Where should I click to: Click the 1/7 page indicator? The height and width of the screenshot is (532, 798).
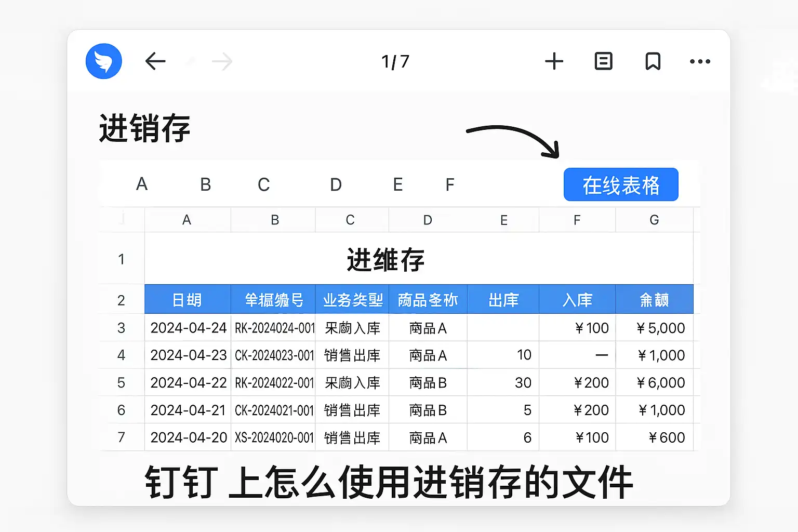(x=395, y=62)
